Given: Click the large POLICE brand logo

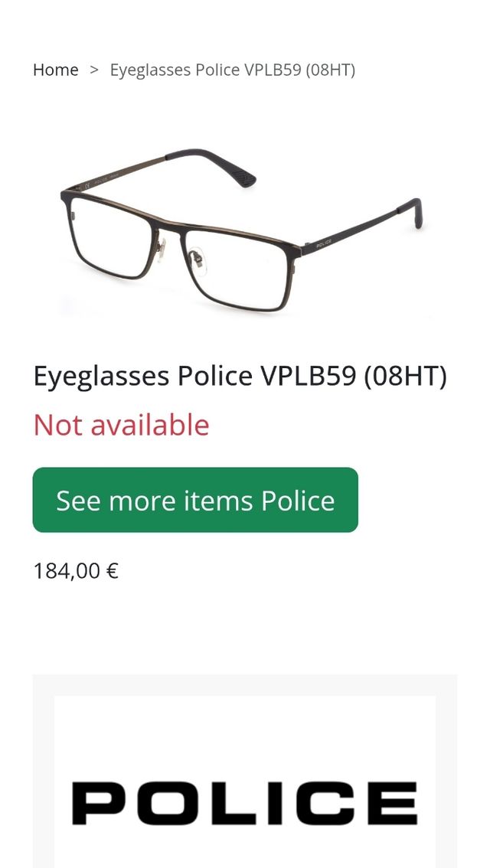Looking at the screenshot, I should click(244, 803).
